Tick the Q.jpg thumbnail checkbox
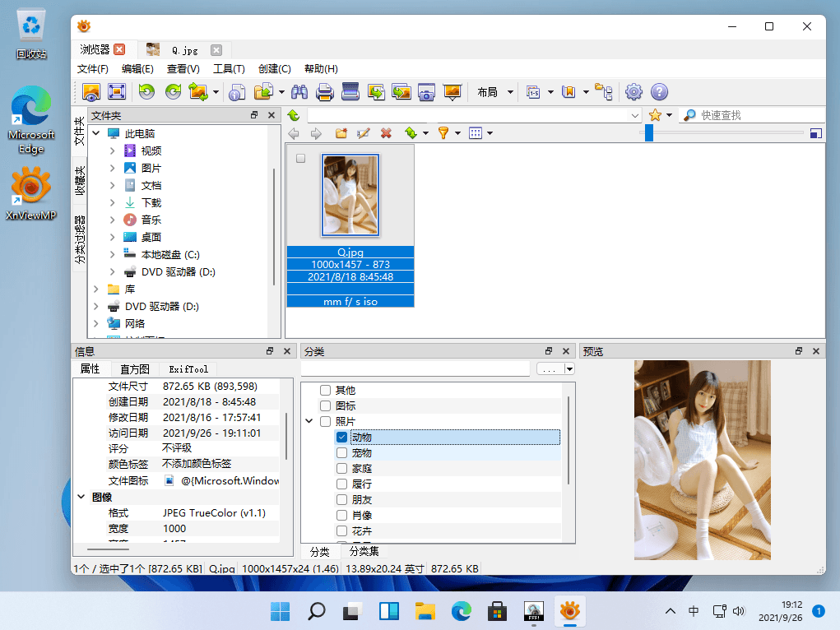 click(300, 159)
